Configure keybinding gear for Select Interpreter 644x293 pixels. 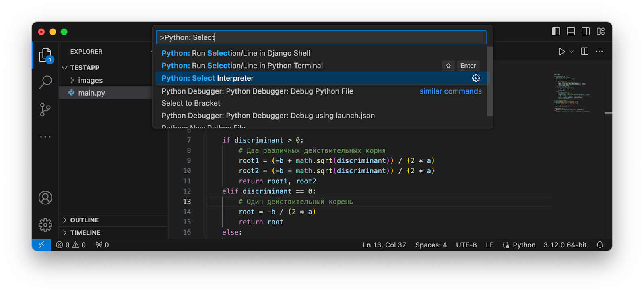click(476, 78)
